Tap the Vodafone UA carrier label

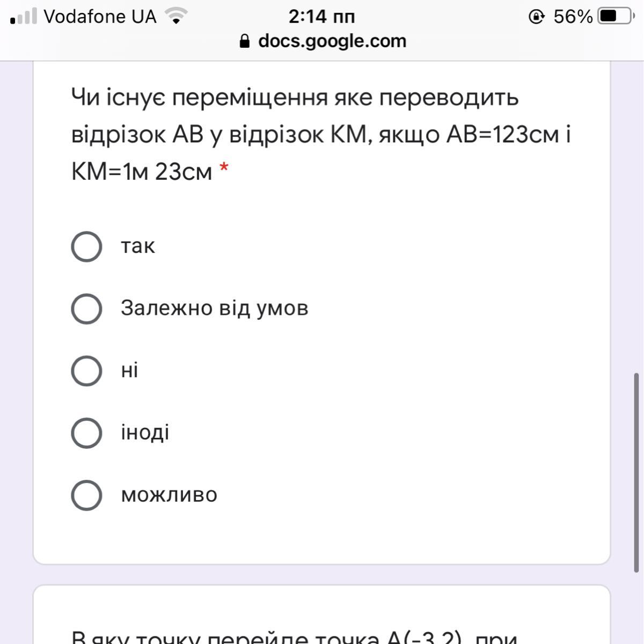100,17
